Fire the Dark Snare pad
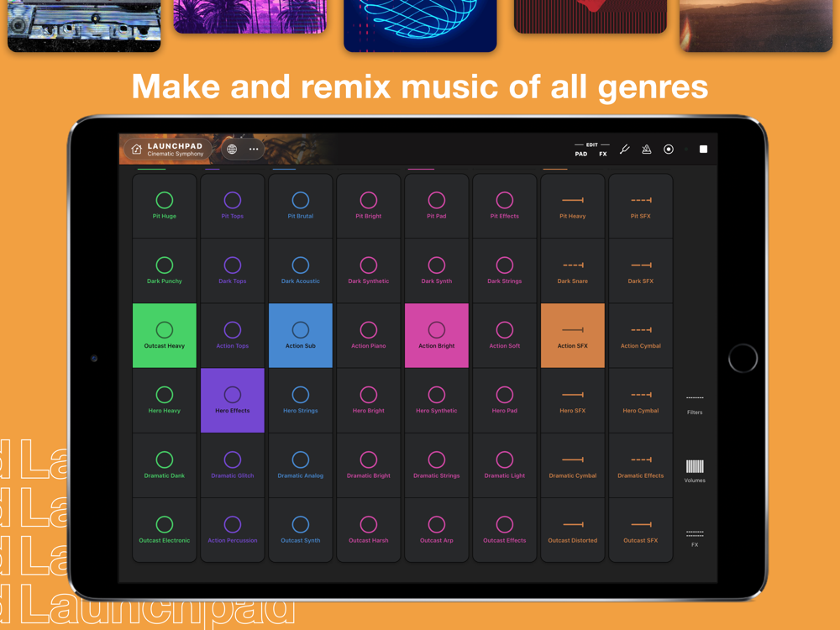840x630 pixels. (573, 270)
